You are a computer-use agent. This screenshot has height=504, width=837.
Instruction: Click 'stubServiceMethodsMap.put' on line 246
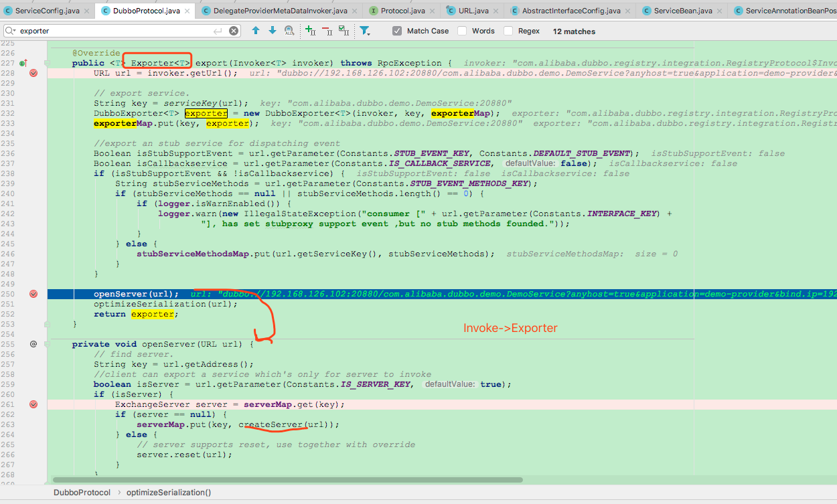click(x=204, y=254)
